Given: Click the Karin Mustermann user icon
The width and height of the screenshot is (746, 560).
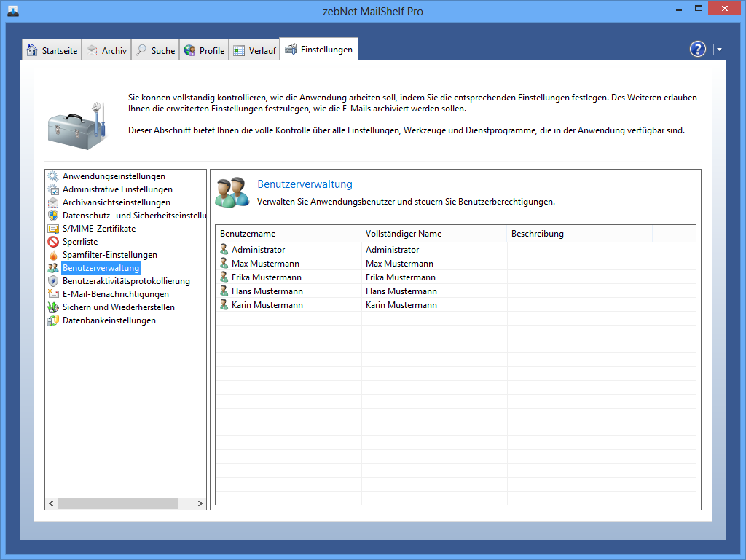Looking at the screenshot, I should [x=224, y=304].
